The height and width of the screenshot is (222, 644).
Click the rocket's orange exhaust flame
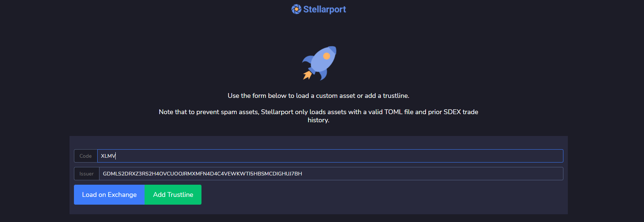(307, 75)
